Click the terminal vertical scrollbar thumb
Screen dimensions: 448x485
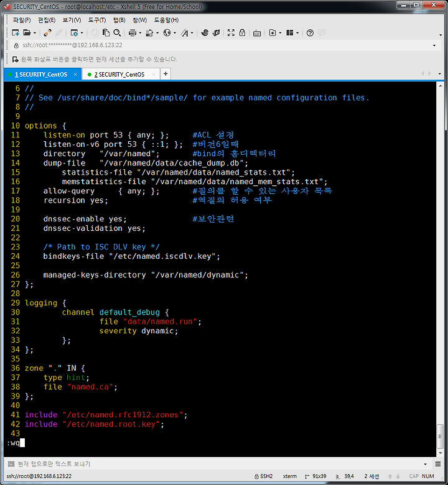pos(441,436)
